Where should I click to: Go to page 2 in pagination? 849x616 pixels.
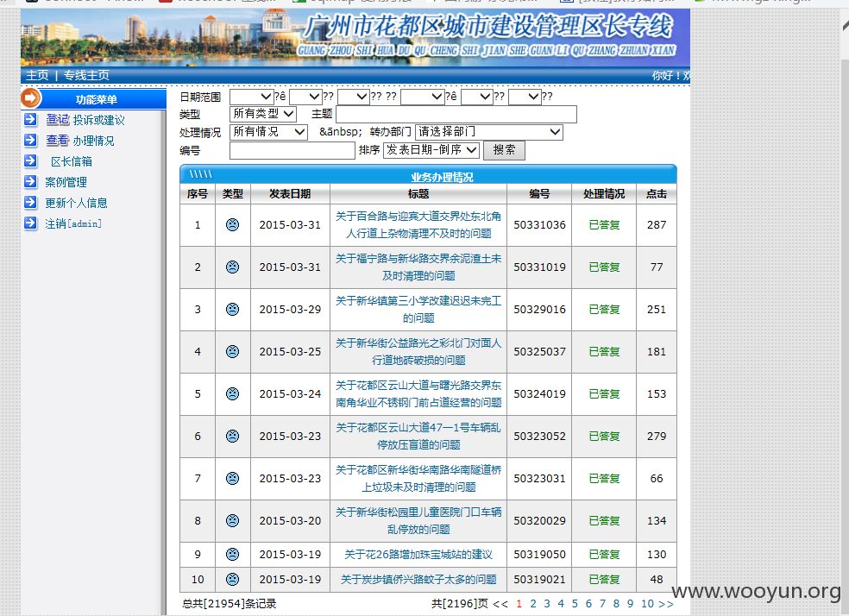533,604
